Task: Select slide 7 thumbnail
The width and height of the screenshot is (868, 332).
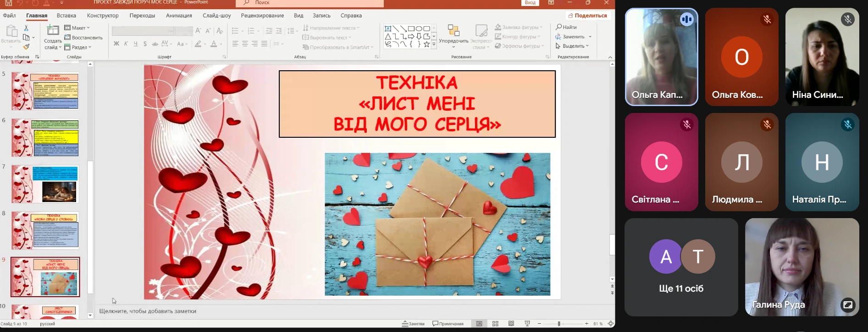Action: click(x=45, y=184)
